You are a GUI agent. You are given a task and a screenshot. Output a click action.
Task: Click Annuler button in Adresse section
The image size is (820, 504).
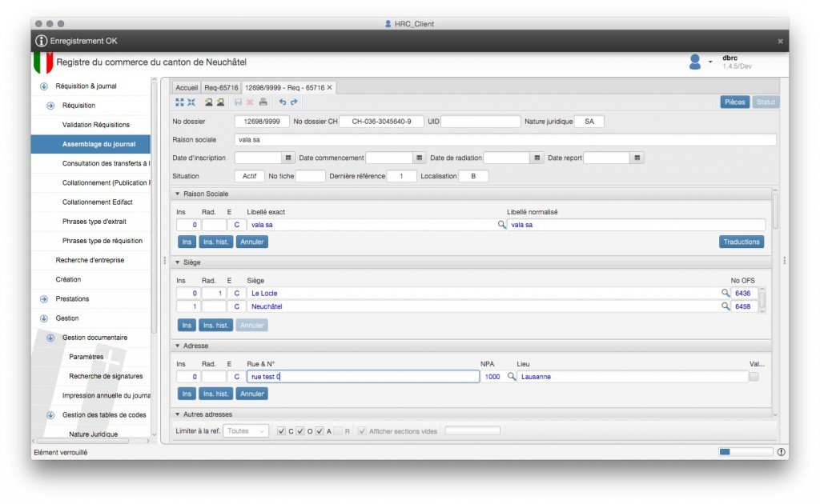coord(252,394)
